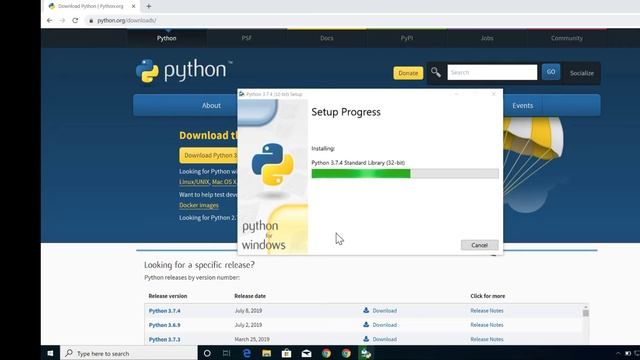Open Task View on the taskbar
The image size is (640, 360).
click(x=227, y=353)
